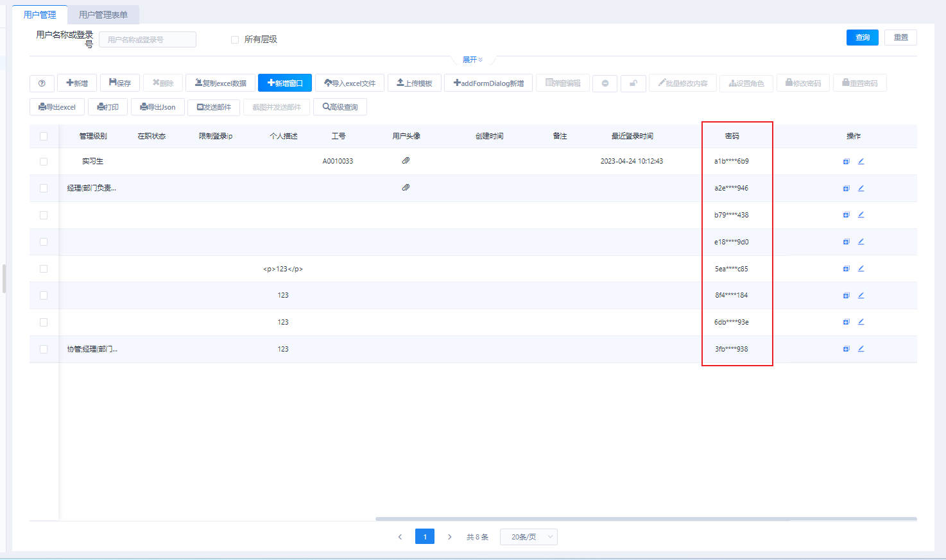Focus the 用户名称或登录号 input field

tap(148, 40)
